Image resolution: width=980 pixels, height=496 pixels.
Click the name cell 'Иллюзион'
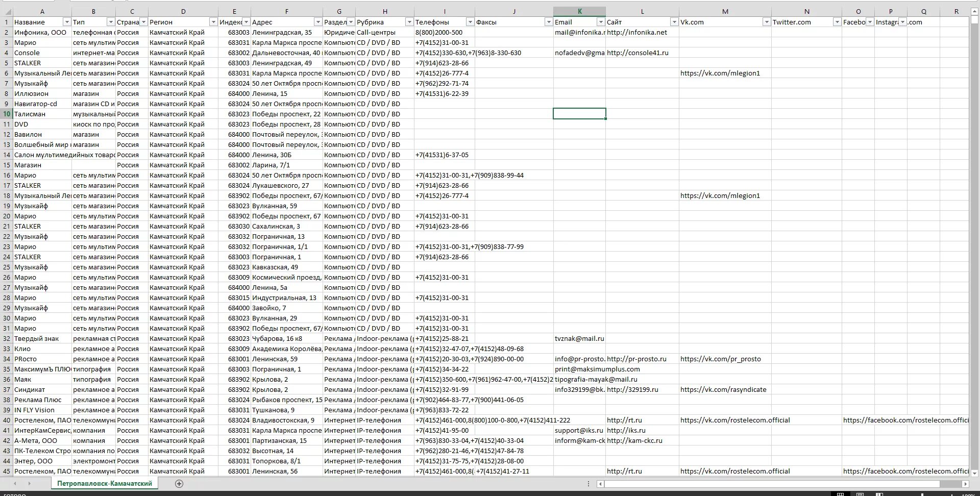pos(42,93)
